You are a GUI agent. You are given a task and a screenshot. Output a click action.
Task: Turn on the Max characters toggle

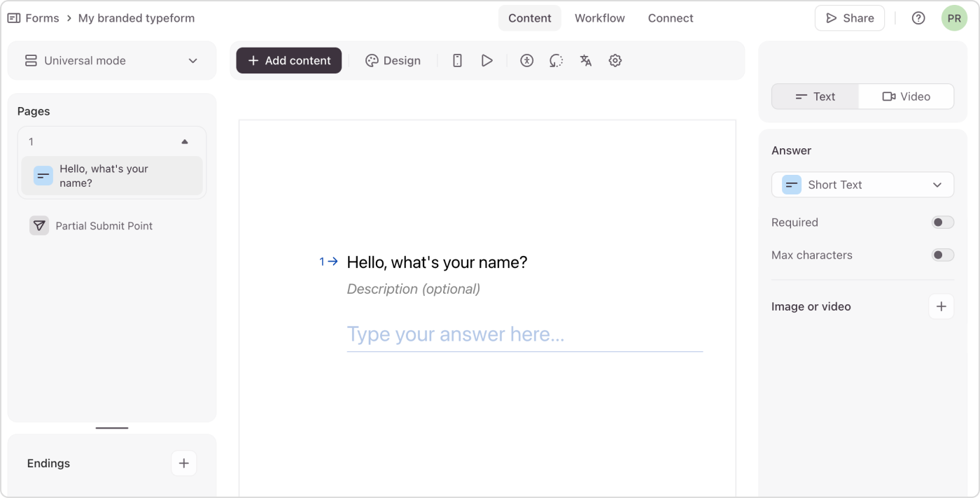942,255
